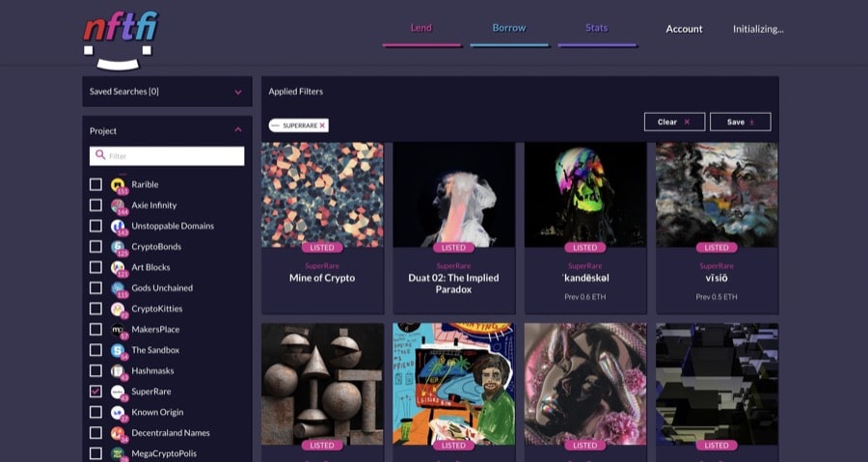Click the Rarible project icon
This screenshot has width=868, height=462.
[119, 184]
